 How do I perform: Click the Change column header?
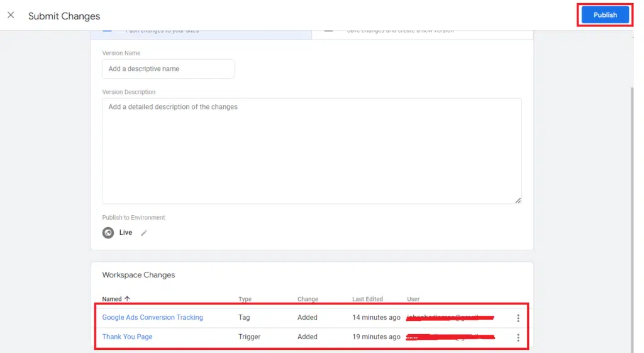(308, 299)
